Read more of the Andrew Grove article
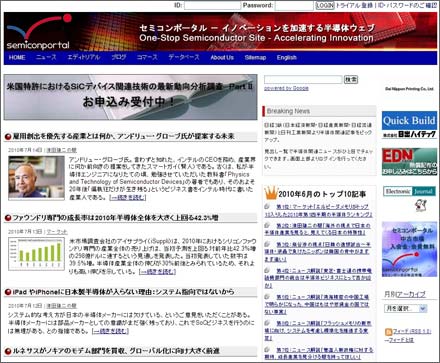Screen dimensions: 440x363 pos(128,198)
